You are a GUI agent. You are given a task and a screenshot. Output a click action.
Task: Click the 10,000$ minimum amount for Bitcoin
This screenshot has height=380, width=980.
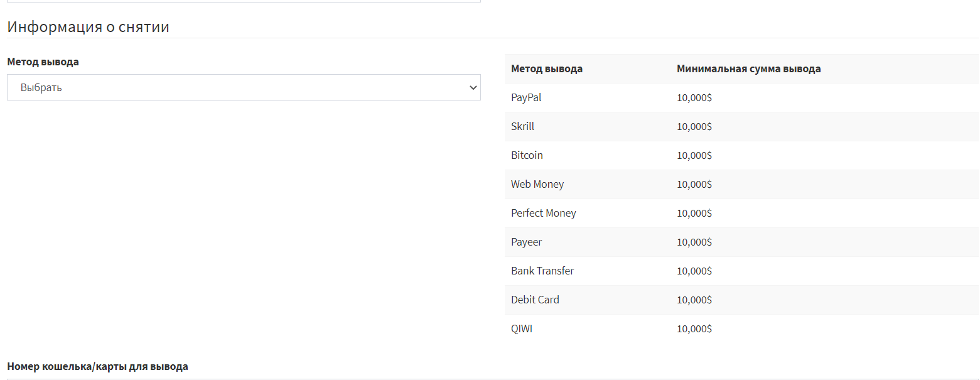[x=694, y=156]
